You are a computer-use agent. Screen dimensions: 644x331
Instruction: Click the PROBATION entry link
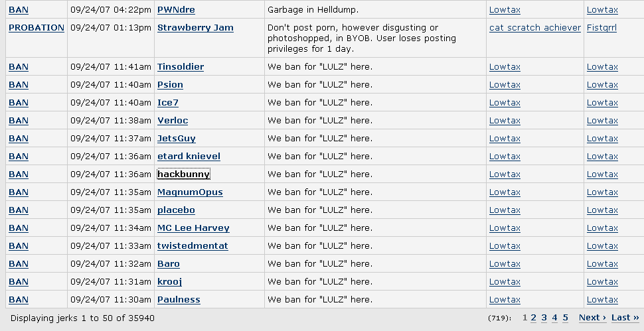[37, 28]
